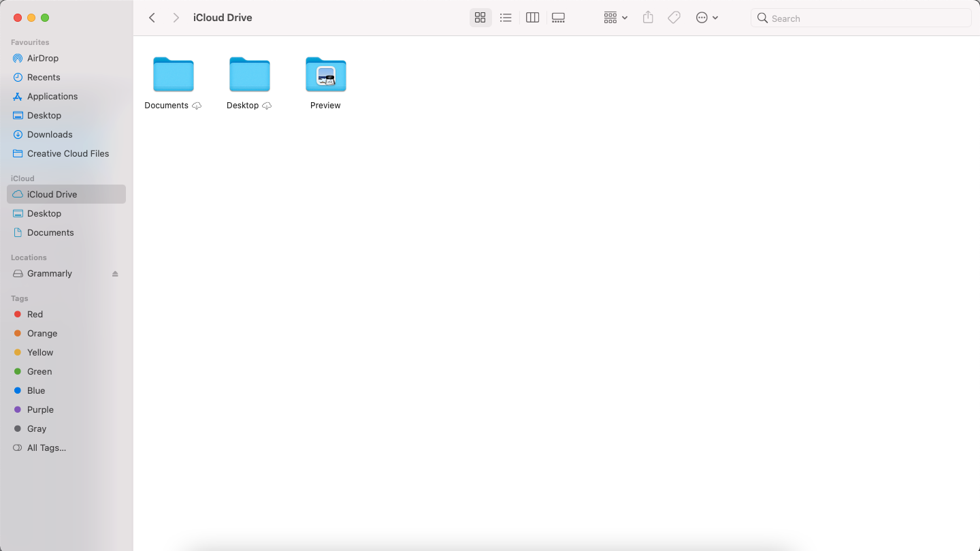The image size is (980, 551).
Task: Open Recents in the sidebar
Action: (66, 78)
